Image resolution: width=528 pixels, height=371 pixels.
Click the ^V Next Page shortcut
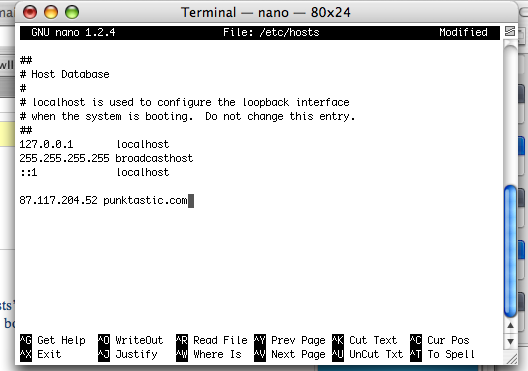click(290, 355)
